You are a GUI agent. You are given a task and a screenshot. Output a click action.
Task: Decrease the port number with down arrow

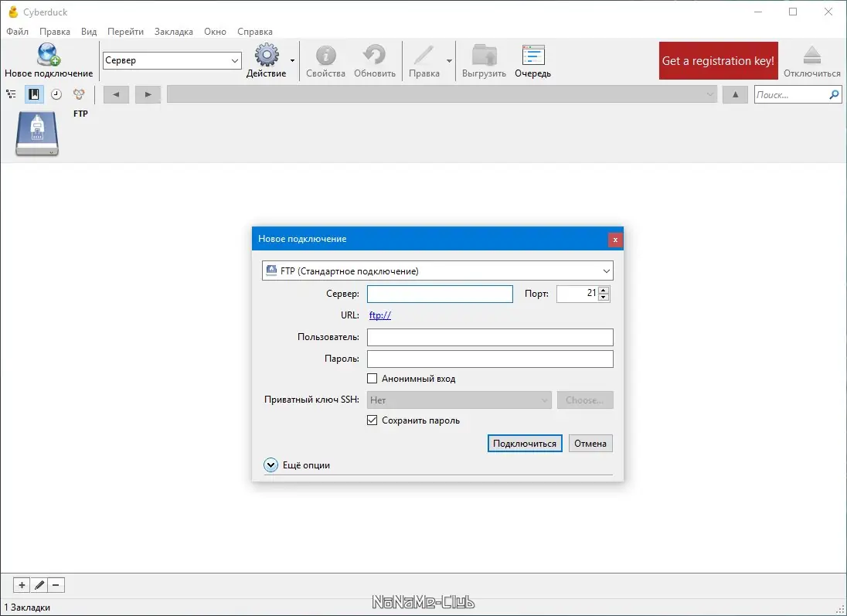[604, 298]
